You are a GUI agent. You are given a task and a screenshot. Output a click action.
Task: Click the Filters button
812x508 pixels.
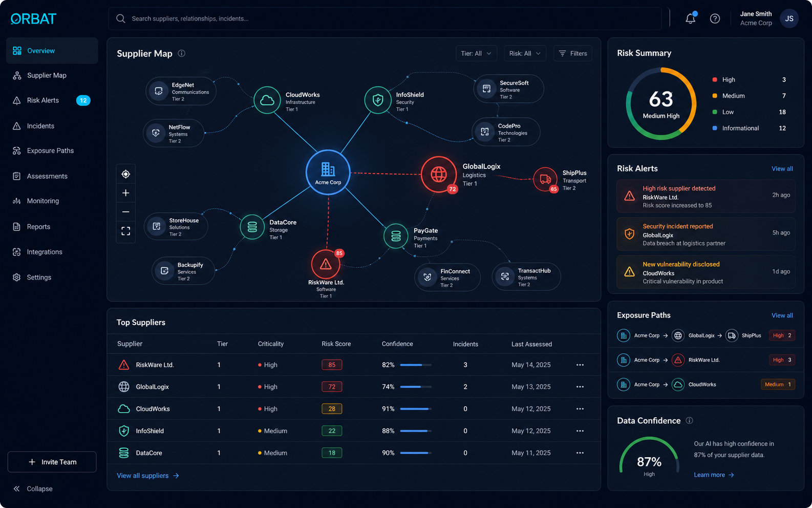(x=573, y=53)
